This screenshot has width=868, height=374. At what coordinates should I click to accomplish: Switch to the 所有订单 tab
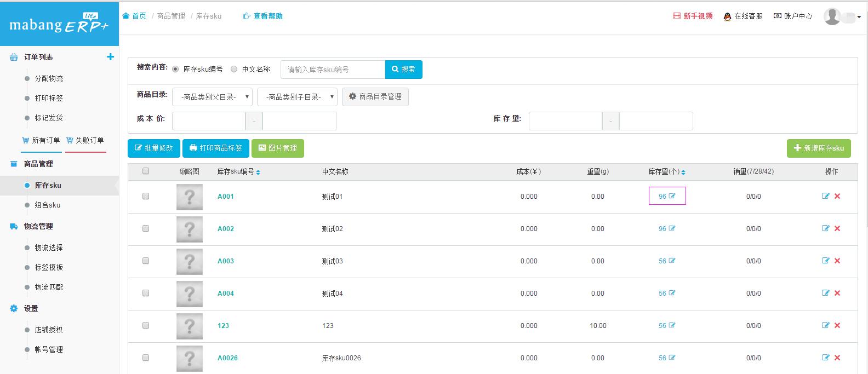click(41, 141)
